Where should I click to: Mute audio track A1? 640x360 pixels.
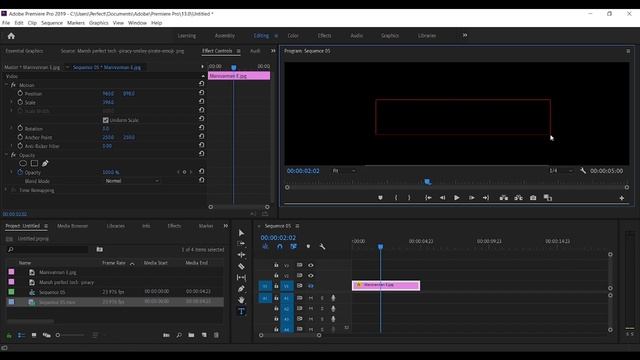pyautogui.click(x=311, y=298)
